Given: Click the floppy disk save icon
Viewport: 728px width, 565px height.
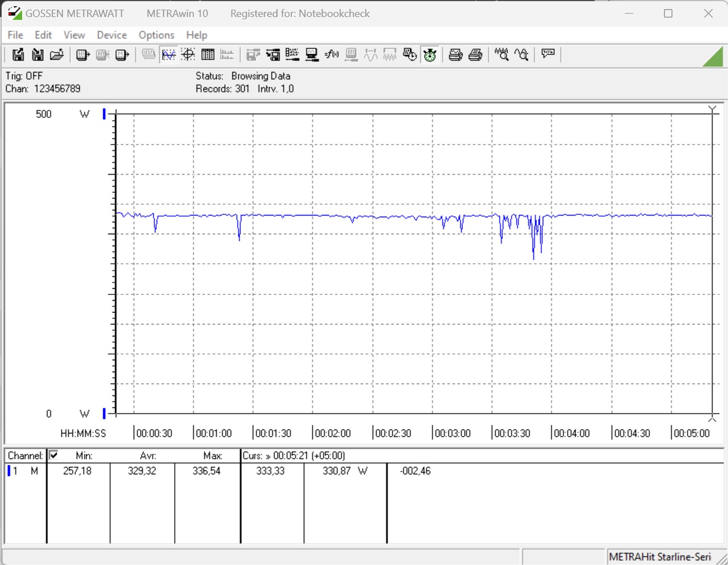Looking at the screenshot, I should (x=37, y=54).
